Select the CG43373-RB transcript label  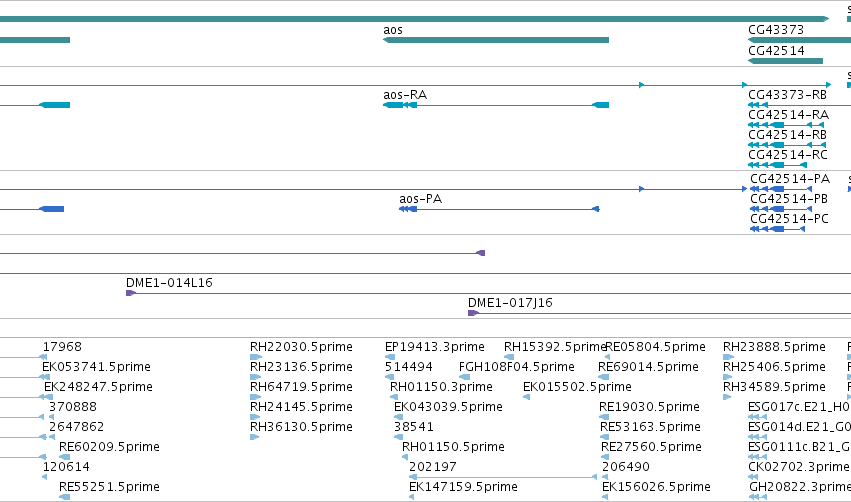coord(787,95)
